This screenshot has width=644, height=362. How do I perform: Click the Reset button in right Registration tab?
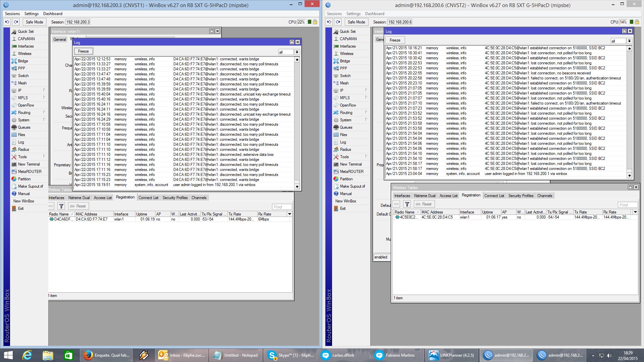(x=424, y=204)
